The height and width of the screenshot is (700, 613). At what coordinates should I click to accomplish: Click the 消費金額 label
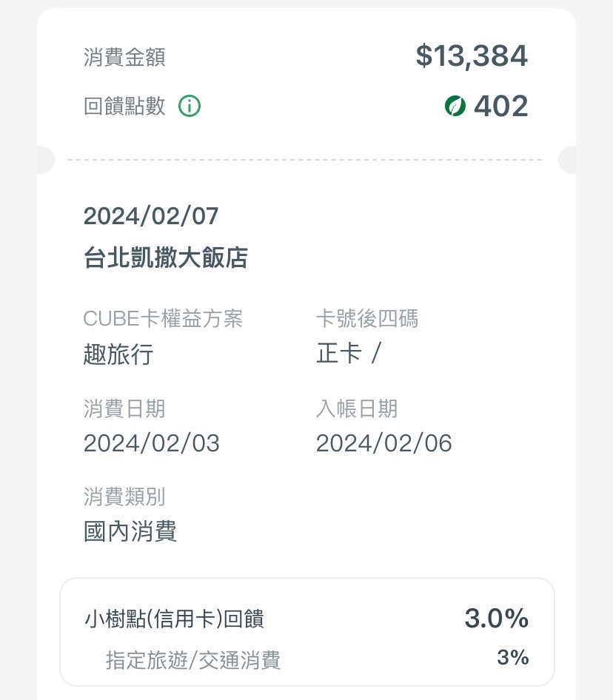pos(124,58)
